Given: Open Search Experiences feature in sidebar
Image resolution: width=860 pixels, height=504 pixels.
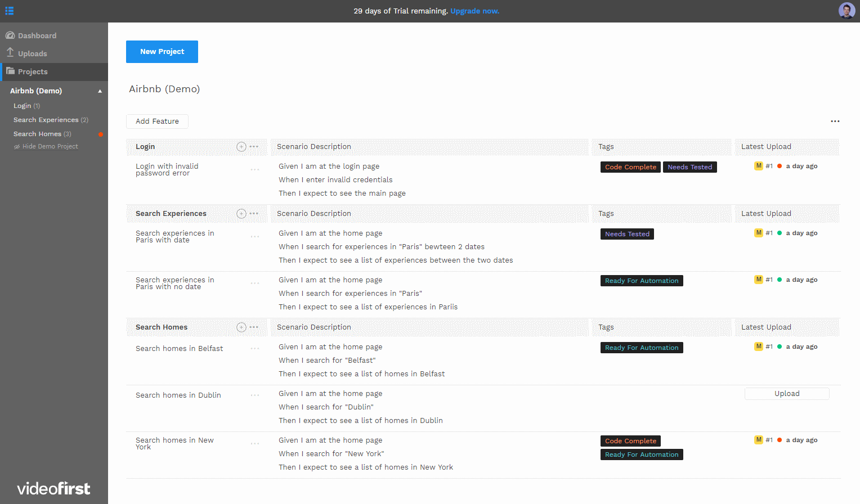Looking at the screenshot, I should coord(51,120).
